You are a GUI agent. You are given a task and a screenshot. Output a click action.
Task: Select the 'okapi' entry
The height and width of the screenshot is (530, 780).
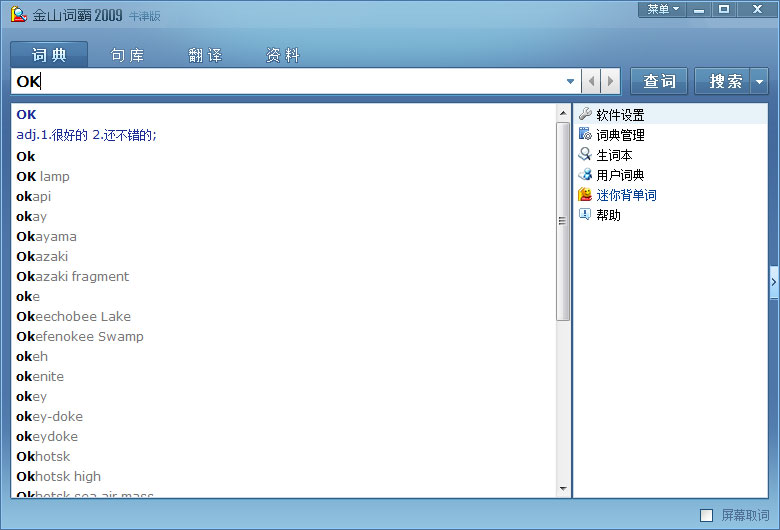click(33, 197)
